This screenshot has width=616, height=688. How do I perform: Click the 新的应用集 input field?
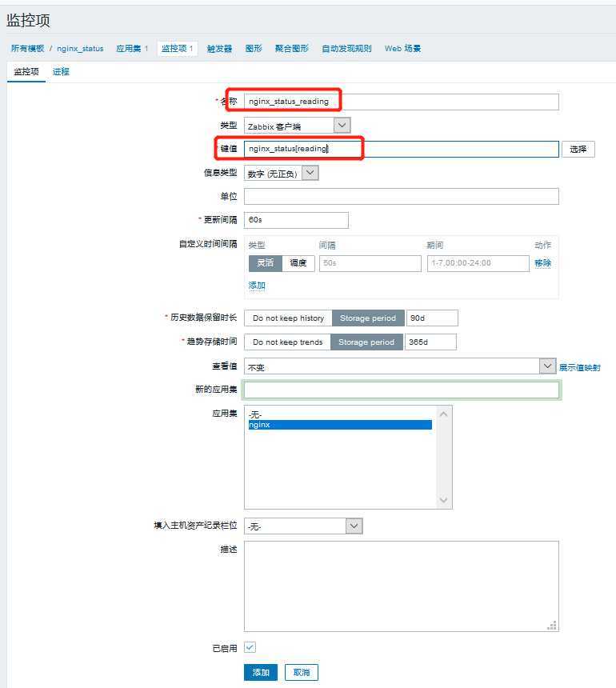pos(402,390)
